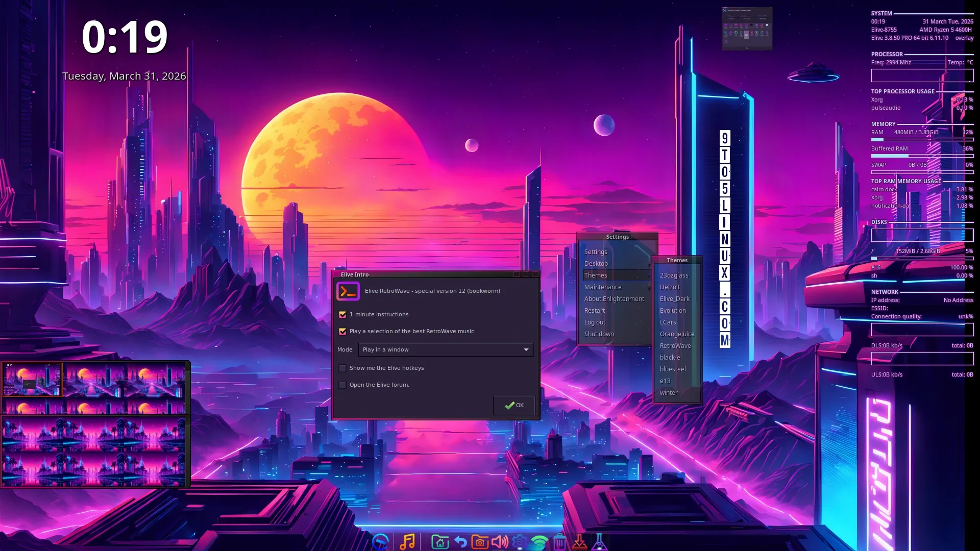Screen dimensions: 980x551
Task: Click the download installer dock icon
Action: click(x=579, y=541)
